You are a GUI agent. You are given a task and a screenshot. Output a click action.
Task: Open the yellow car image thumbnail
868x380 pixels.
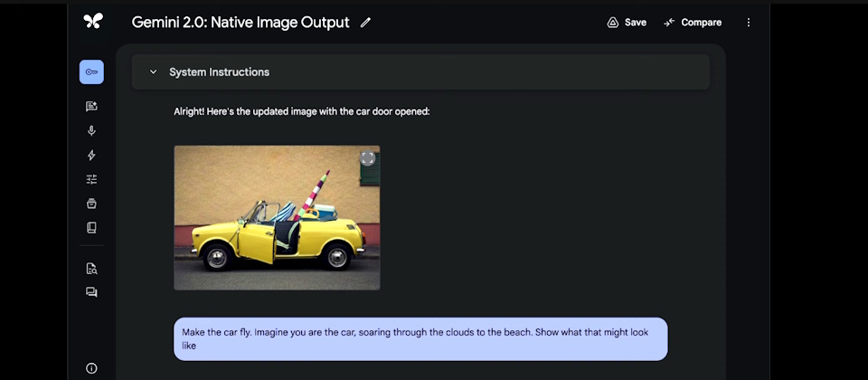(x=277, y=218)
